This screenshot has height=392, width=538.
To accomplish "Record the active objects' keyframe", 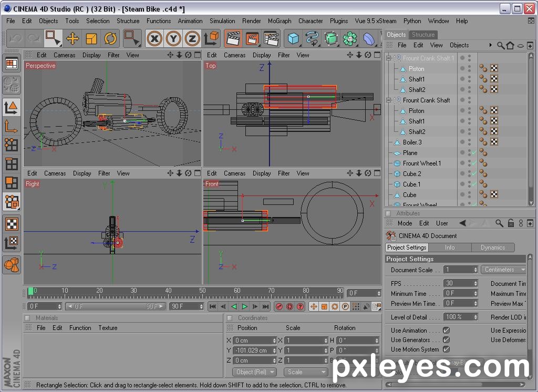I will coord(280,306).
